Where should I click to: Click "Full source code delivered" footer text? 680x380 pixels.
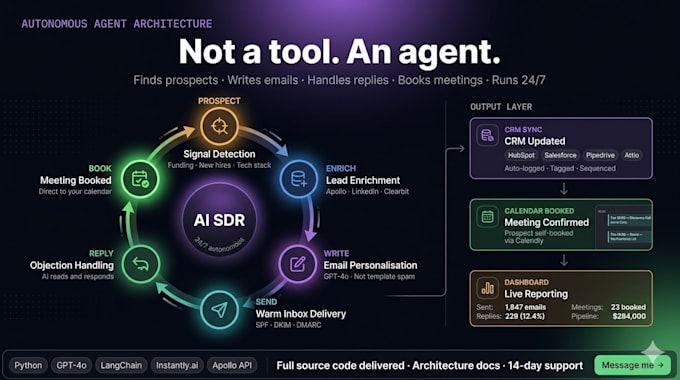point(340,366)
